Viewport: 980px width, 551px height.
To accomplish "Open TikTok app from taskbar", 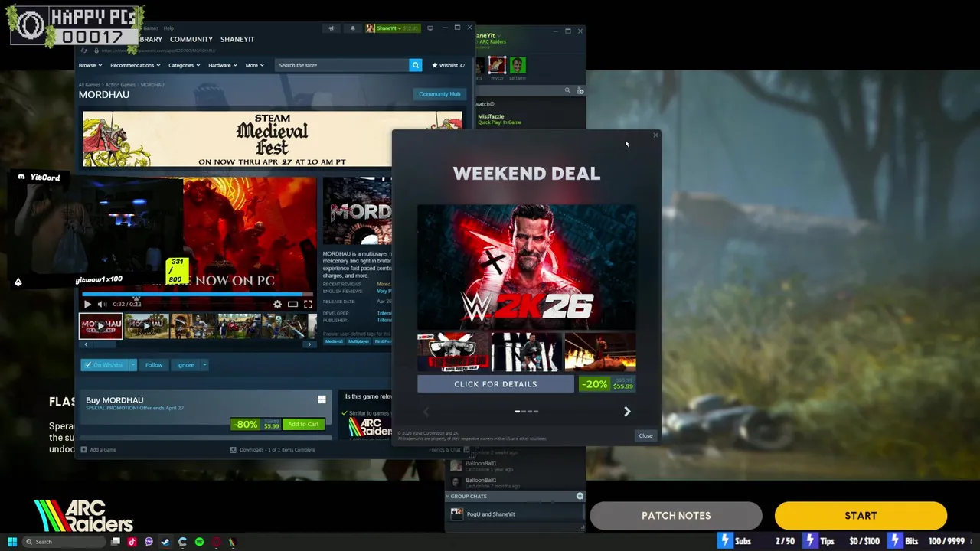I will pyautogui.click(x=132, y=542).
